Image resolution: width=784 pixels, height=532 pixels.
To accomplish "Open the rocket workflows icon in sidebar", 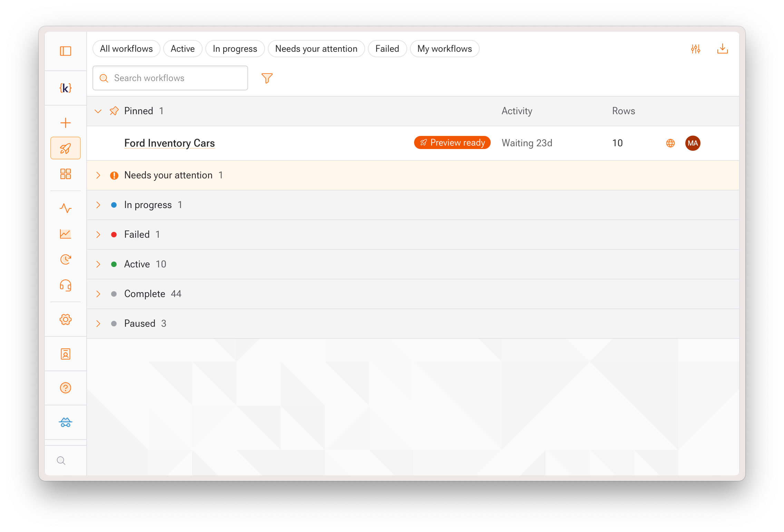I will (x=65, y=148).
